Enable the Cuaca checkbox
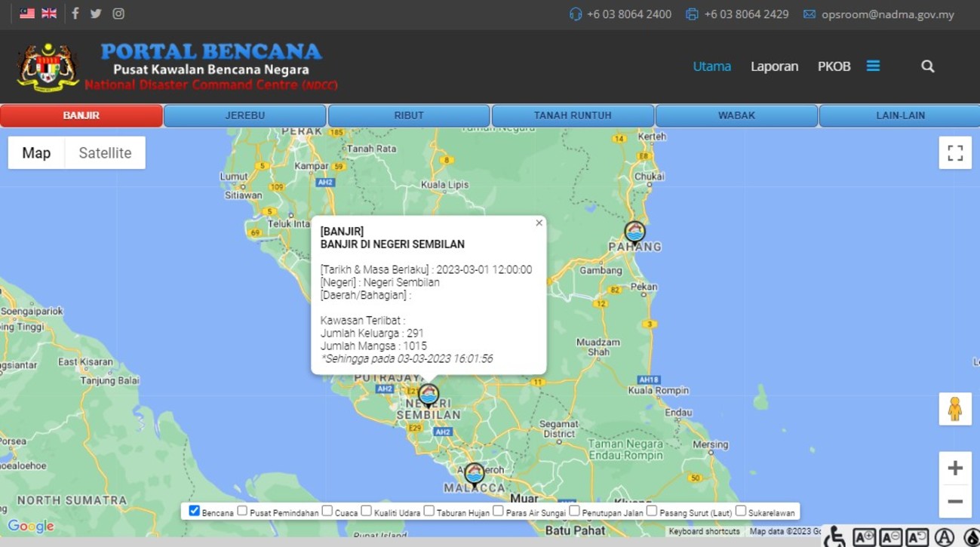The width and height of the screenshot is (980, 547). (x=327, y=511)
